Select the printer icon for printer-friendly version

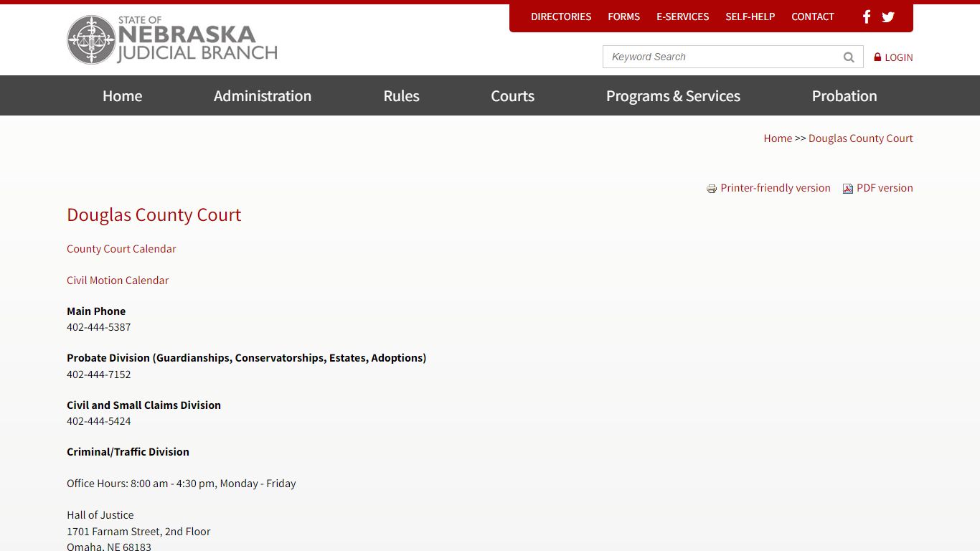pyautogui.click(x=711, y=188)
